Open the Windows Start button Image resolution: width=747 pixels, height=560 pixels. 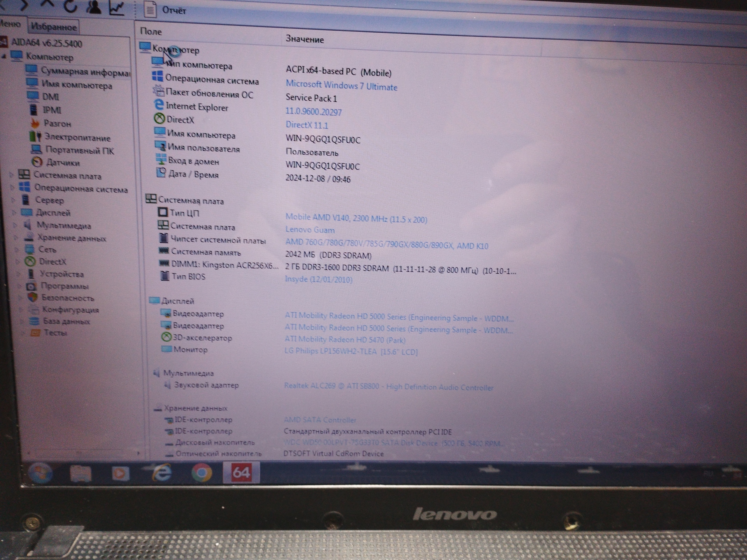(x=40, y=473)
